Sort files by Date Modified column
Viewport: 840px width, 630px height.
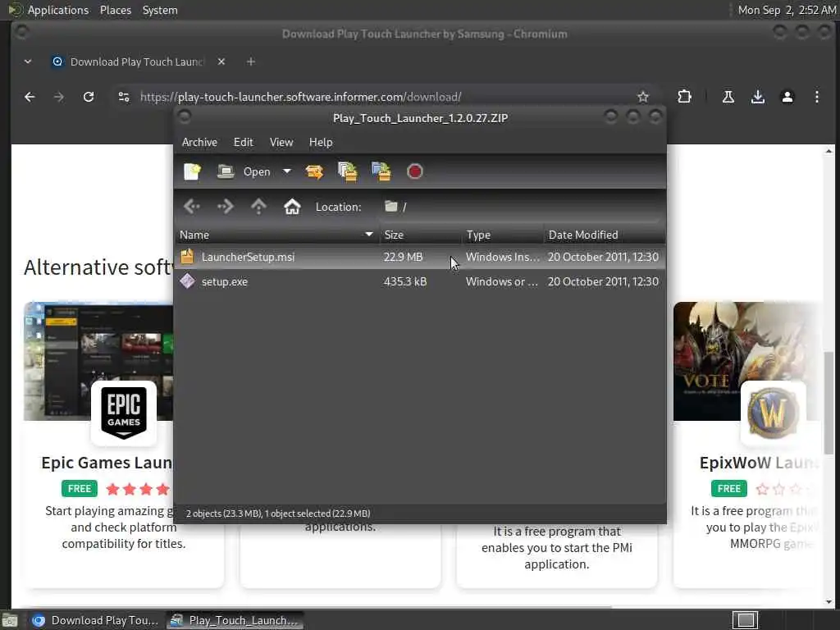(605, 235)
